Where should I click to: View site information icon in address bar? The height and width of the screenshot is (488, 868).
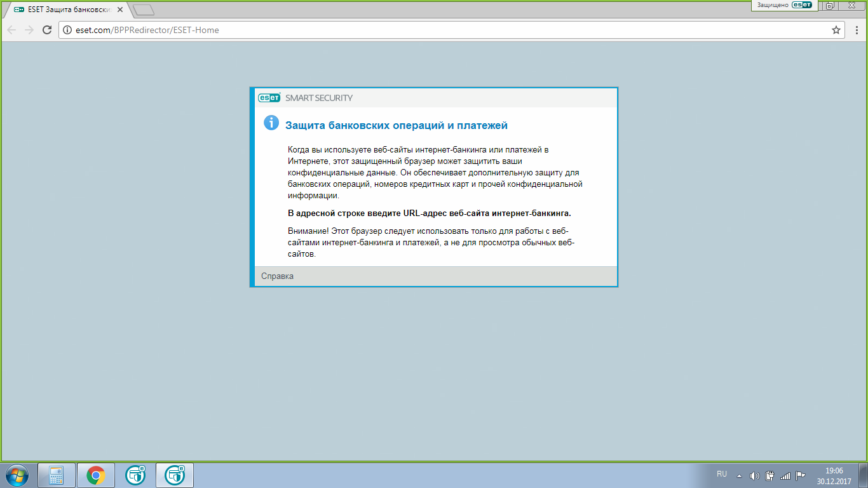[67, 30]
